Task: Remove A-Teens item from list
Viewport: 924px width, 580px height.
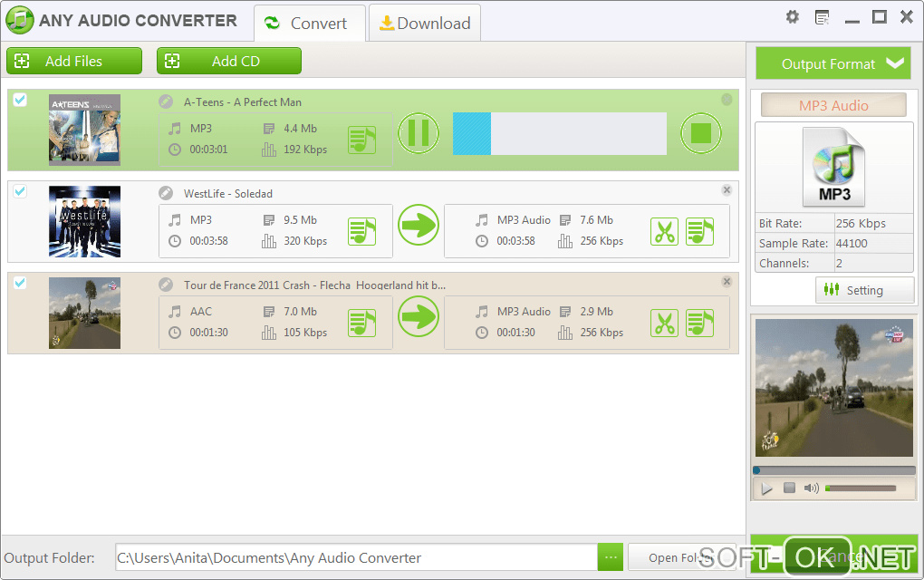Action: coord(727,100)
